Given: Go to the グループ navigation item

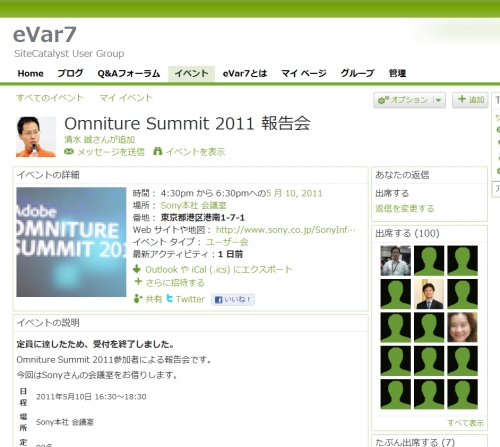Looking at the screenshot, I should tap(357, 73).
